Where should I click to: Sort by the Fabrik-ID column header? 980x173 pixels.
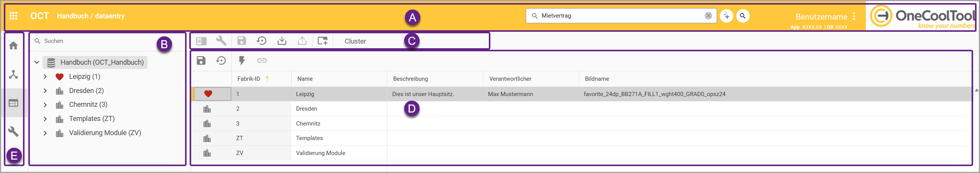click(x=249, y=79)
